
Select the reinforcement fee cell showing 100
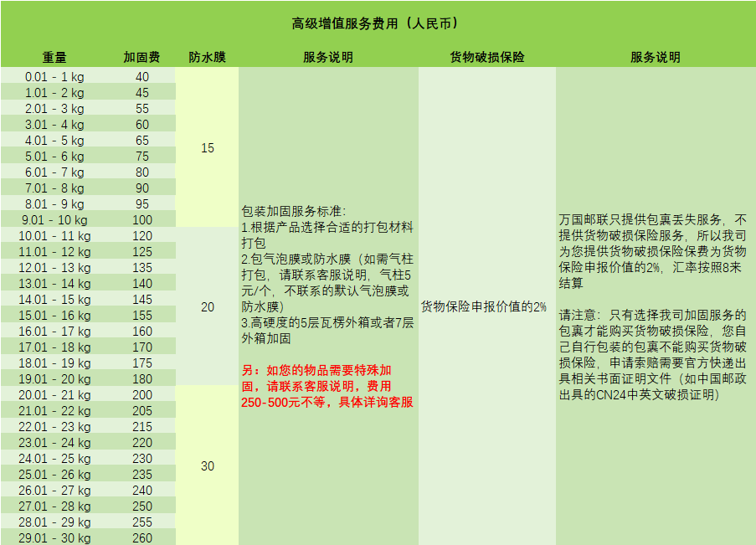tap(142, 219)
